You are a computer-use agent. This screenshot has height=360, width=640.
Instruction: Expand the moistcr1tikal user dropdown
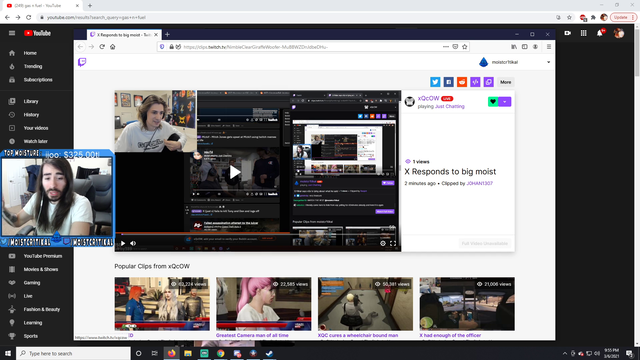[x=549, y=62]
